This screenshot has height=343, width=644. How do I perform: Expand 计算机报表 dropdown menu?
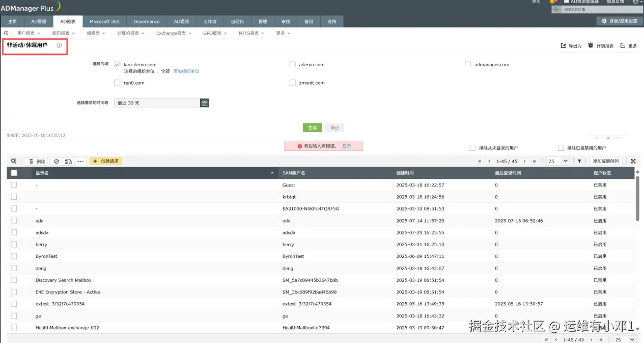131,33
